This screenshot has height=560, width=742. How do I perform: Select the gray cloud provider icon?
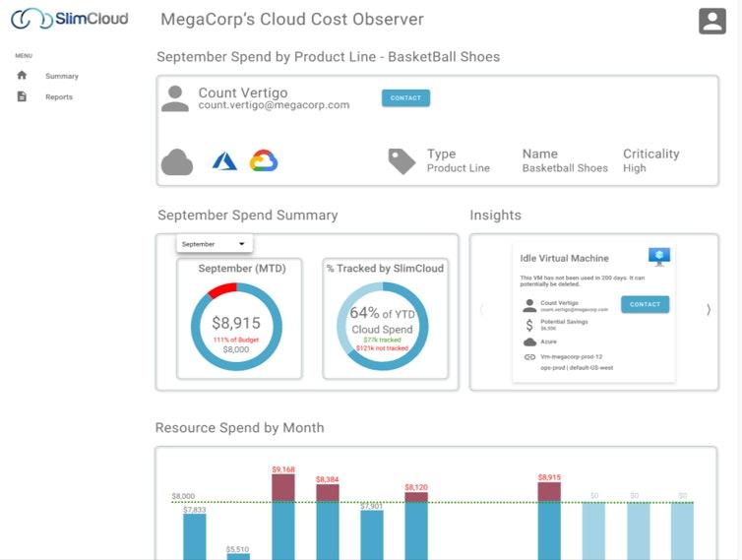pos(177,162)
